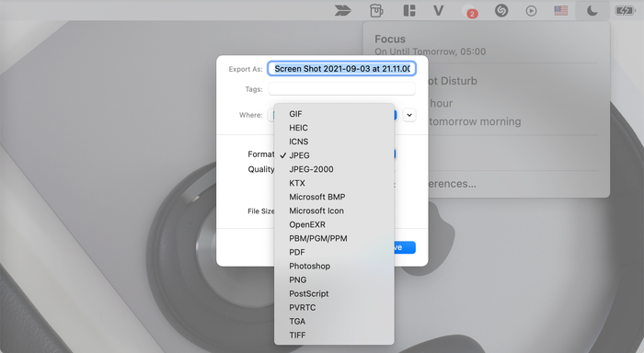Click the circular swirl menu bar icon
This screenshot has width=644, height=353.
pos(501,11)
